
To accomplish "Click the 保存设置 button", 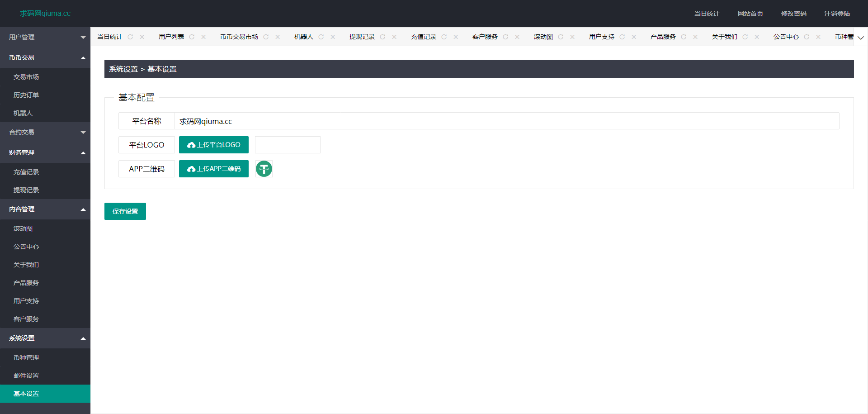I will tap(125, 211).
